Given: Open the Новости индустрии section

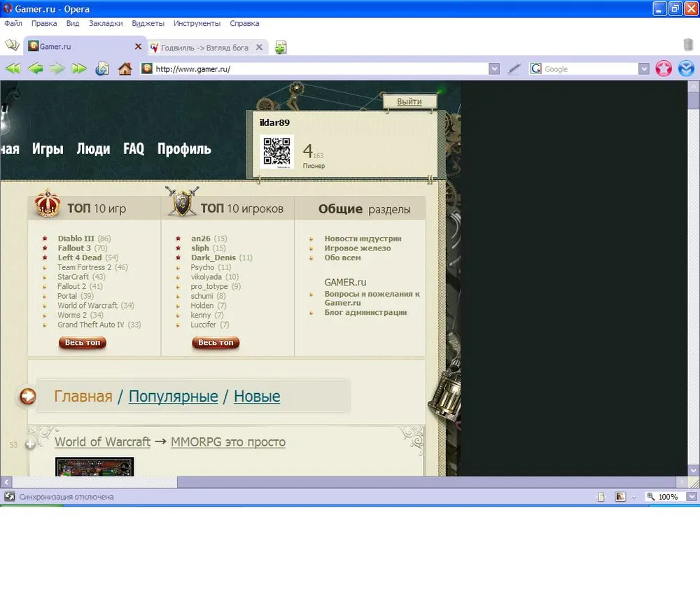Looking at the screenshot, I should 363,239.
